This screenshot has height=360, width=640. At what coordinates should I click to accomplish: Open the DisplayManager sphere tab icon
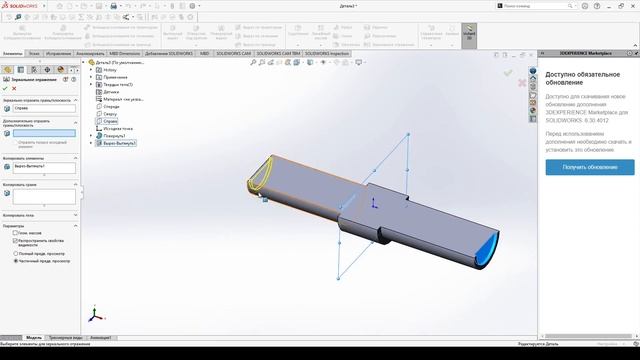[x=60, y=70]
